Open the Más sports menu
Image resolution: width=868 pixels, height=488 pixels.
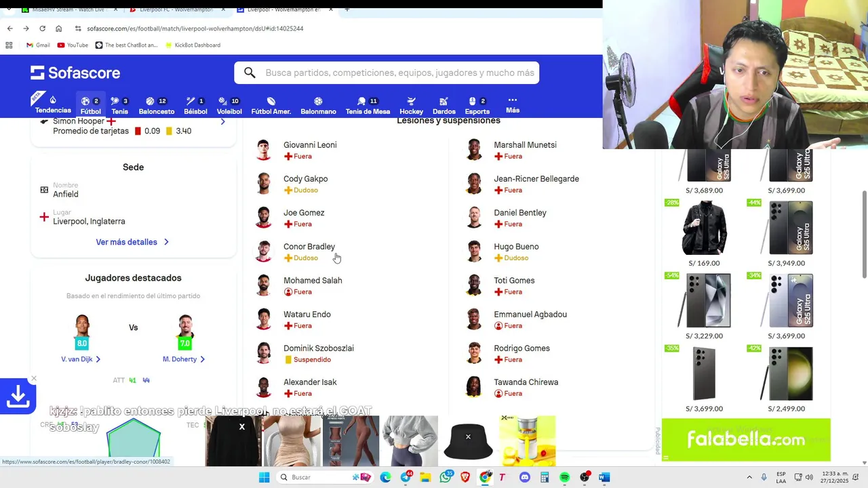coord(513,104)
